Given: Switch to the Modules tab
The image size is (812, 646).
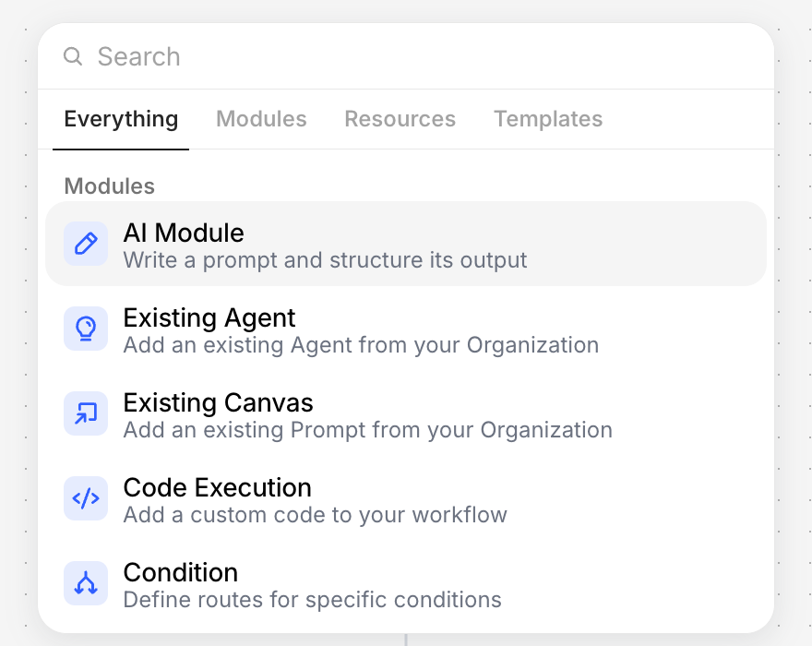Looking at the screenshot, I should (x=261, y=119).
